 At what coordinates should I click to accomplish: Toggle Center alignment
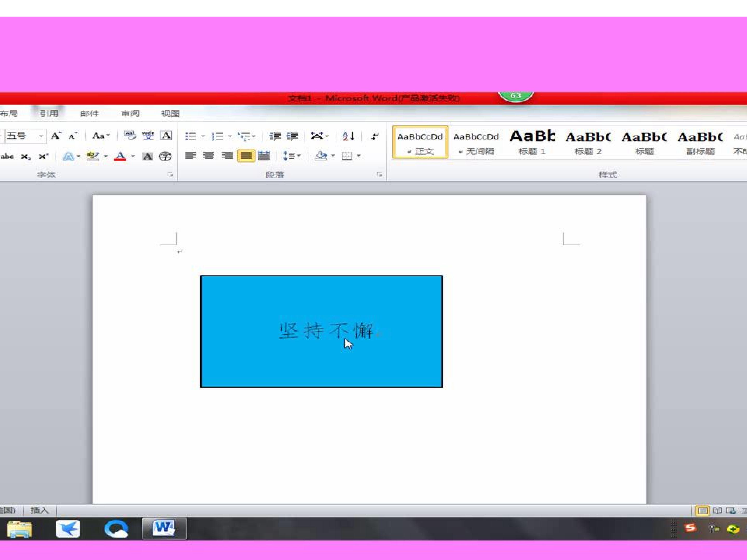click(x=209, y=156)
